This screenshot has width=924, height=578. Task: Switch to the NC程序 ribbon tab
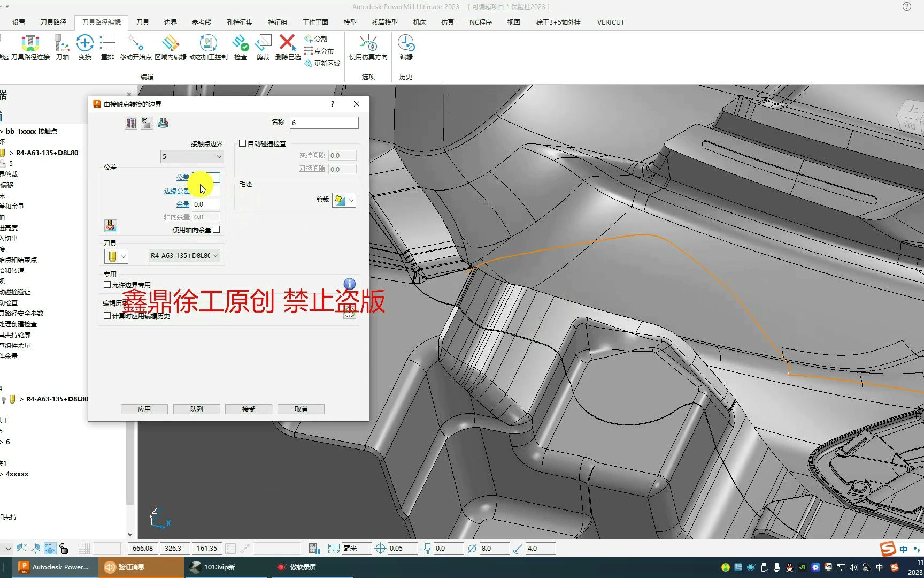click(480, 22)
